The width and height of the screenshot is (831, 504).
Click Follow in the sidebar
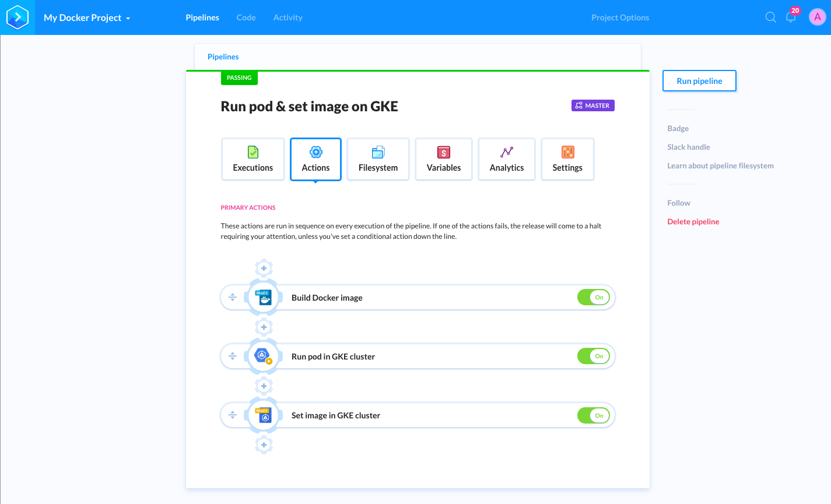pos(679,203)
